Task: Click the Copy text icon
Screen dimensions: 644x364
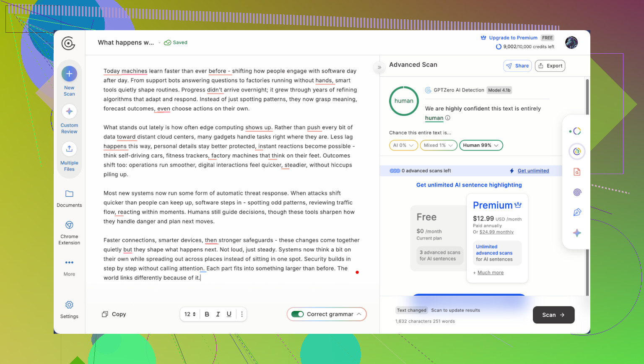Action: click(x=105, y=314)
